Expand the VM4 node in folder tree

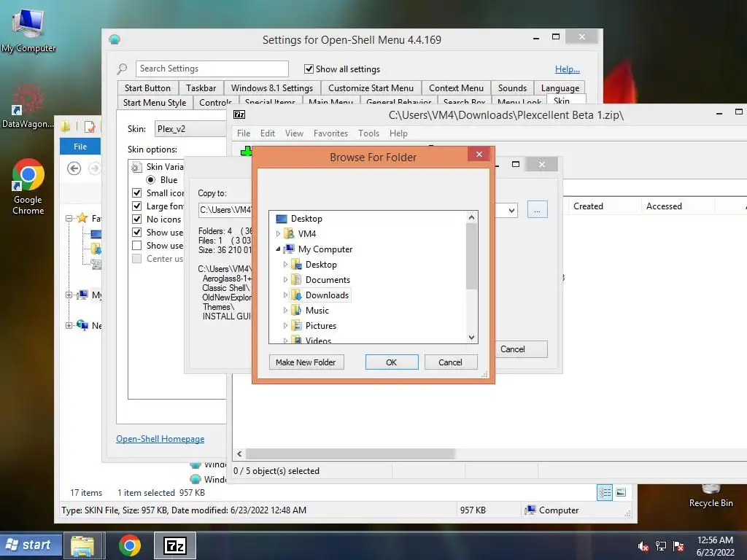(x=278, y=234)
